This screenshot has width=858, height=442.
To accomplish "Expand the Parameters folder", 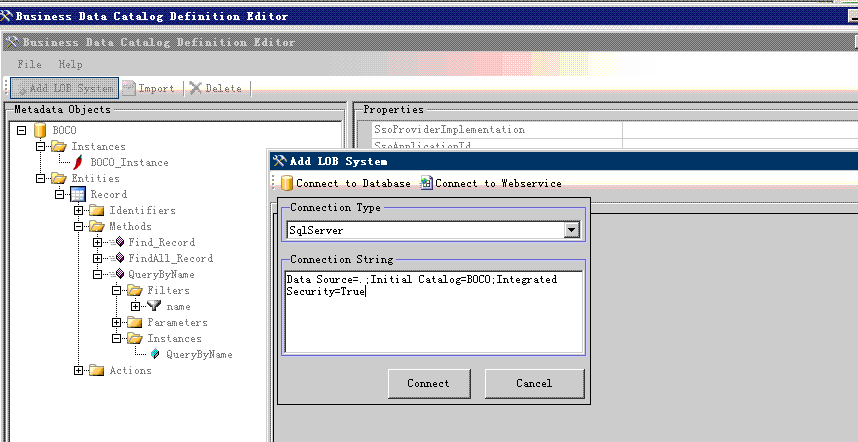I will pyautogui.click(x=117, y=322).
